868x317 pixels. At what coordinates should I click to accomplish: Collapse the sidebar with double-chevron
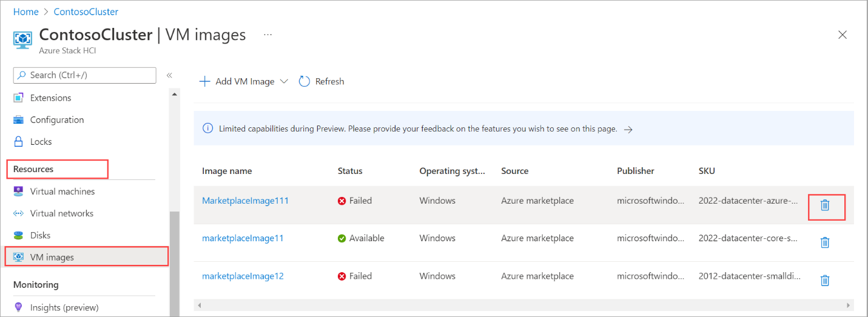coord(169,75)
